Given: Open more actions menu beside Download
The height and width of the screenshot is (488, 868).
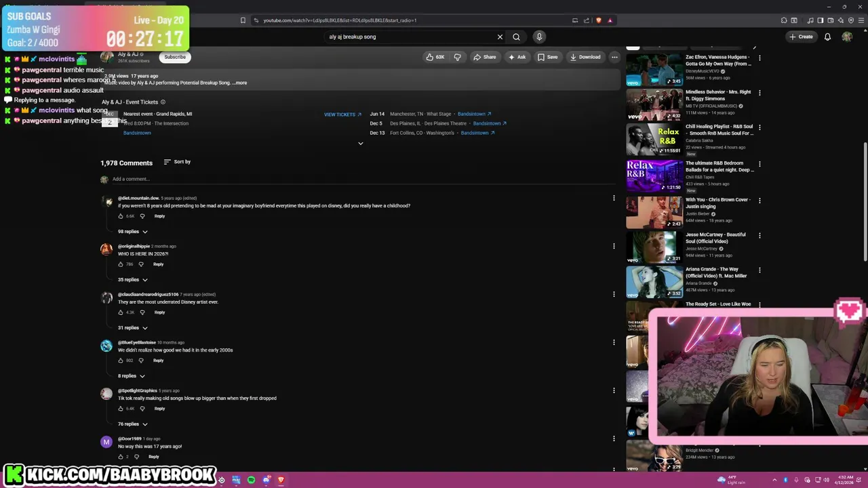Looking at the screenshot, I should (614, 57).
